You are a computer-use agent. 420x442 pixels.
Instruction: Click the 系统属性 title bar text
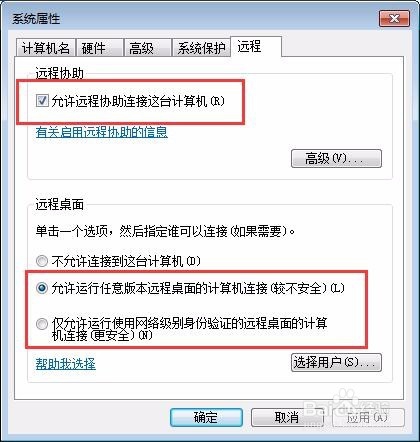click(x=36, y=19)
